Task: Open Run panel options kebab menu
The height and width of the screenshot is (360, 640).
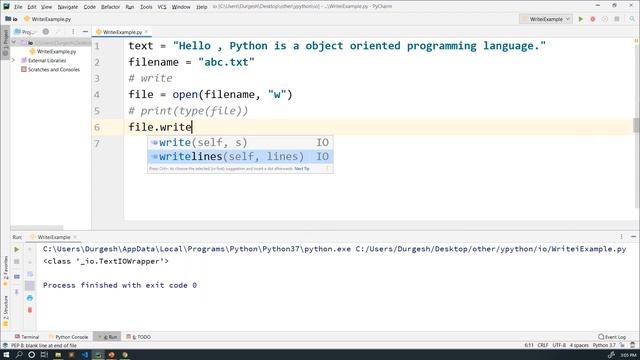Action: tap(621, 237)
